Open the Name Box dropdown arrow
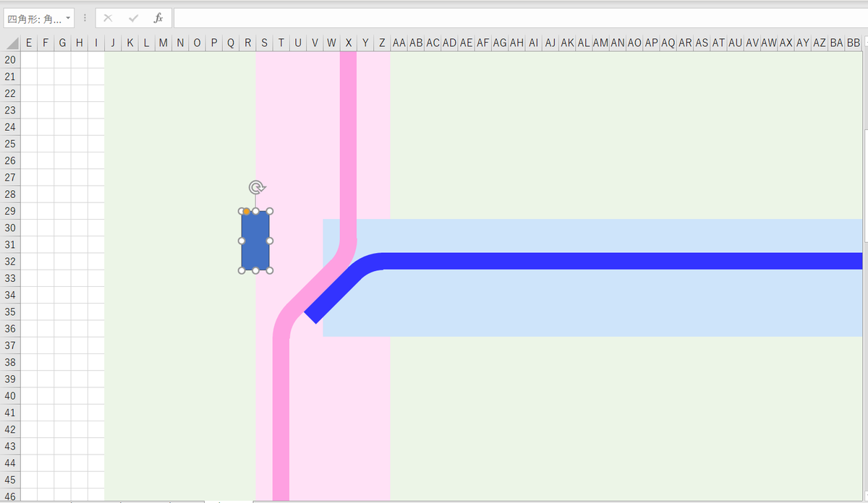 (69, 18)
